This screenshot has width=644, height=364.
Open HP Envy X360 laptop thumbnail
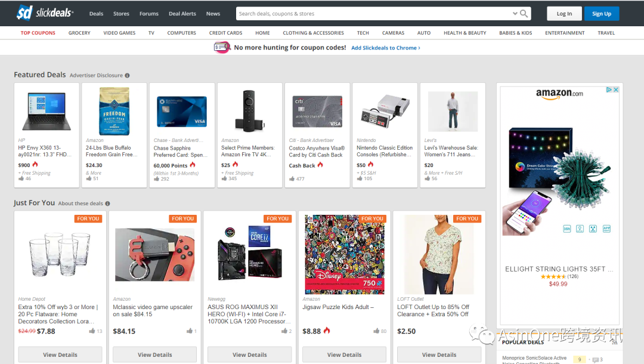[47, 112]
